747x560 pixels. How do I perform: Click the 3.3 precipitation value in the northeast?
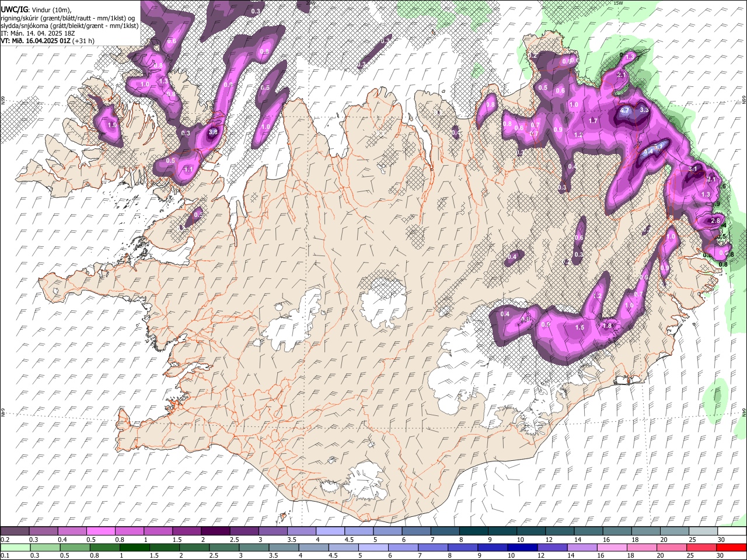click(644, 109)
